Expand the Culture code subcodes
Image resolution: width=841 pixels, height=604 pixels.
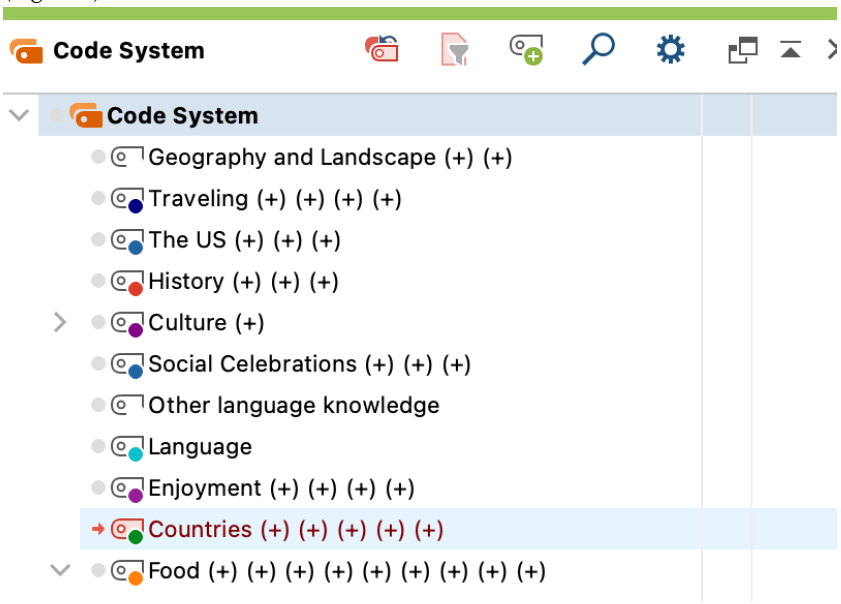[x=59, y=323]
